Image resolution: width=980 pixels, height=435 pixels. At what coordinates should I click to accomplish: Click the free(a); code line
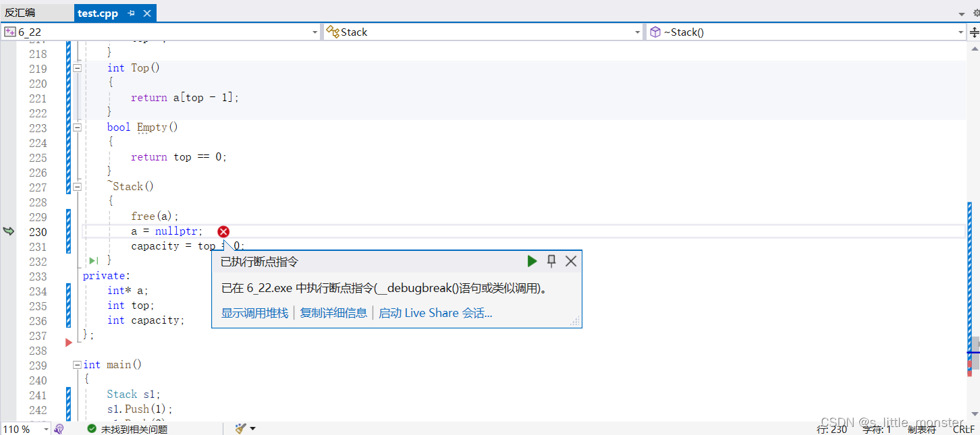coord(155,216)
